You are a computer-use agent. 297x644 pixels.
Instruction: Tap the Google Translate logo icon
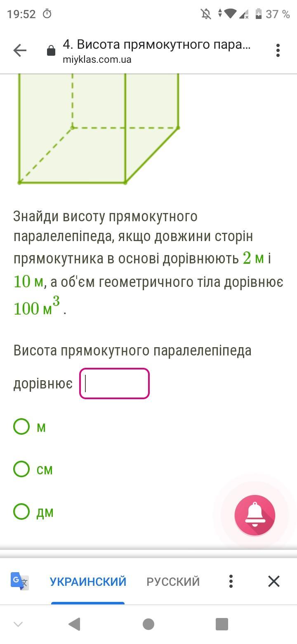click(x=20, y=581)
